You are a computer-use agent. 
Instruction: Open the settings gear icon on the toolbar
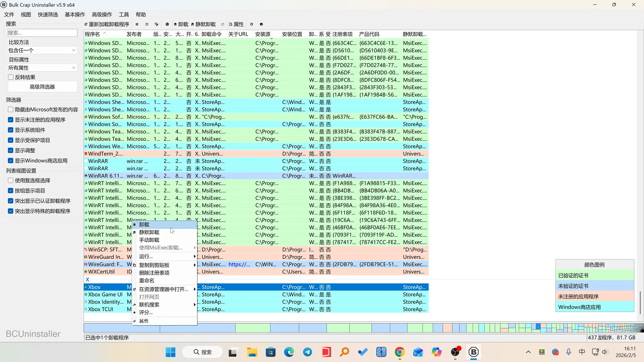(251, 24)
